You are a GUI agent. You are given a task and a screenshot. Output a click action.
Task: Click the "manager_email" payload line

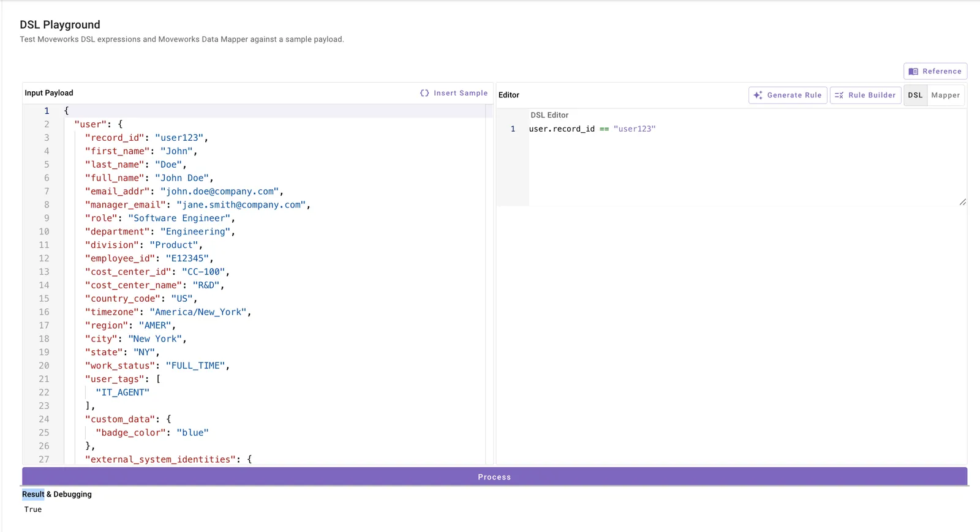[197, 205]
